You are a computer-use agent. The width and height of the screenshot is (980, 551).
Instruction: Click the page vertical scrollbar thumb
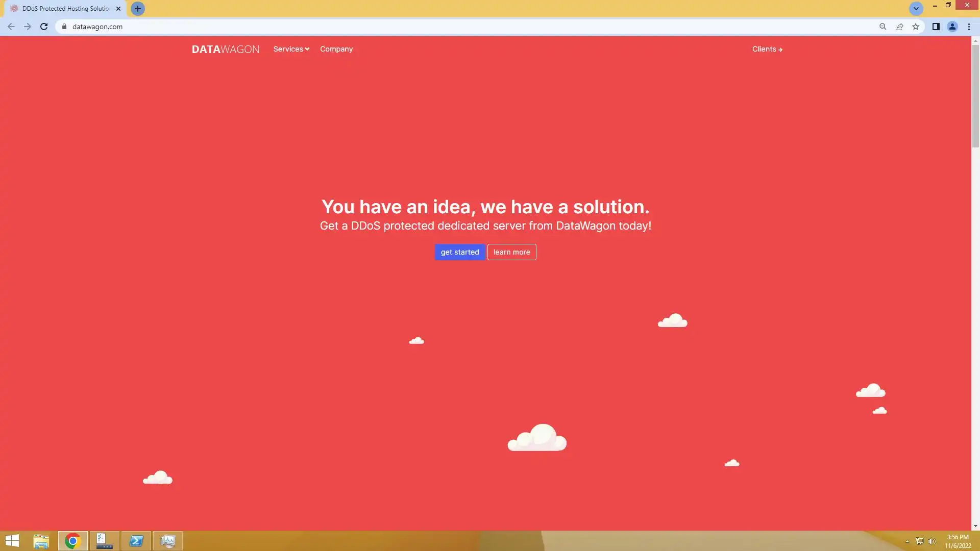click(975, 96)
